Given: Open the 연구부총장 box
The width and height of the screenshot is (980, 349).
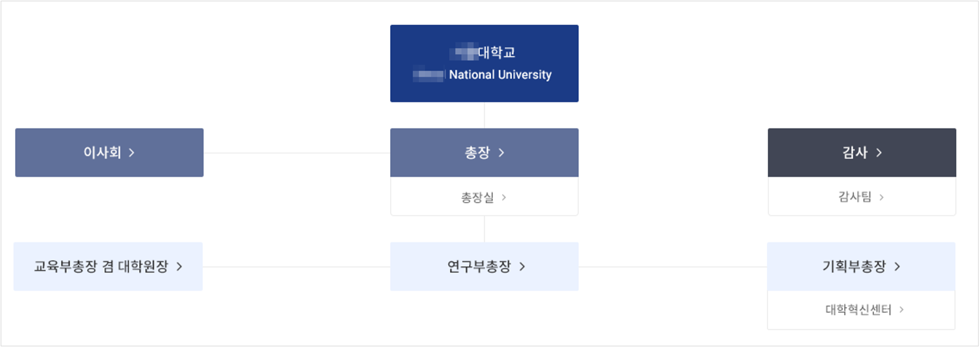Looking at the screenshot, I should [x=484, y=267].
